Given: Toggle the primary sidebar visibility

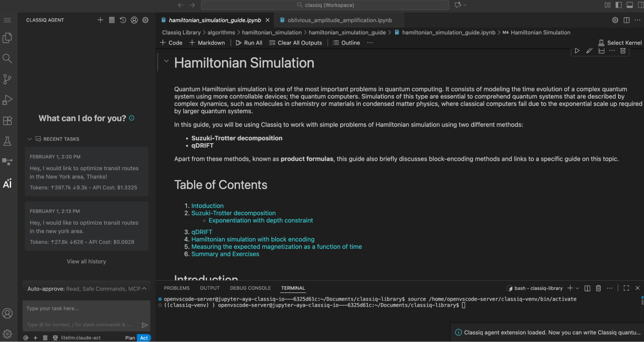Looking at the screenshot, I should 618,5.
